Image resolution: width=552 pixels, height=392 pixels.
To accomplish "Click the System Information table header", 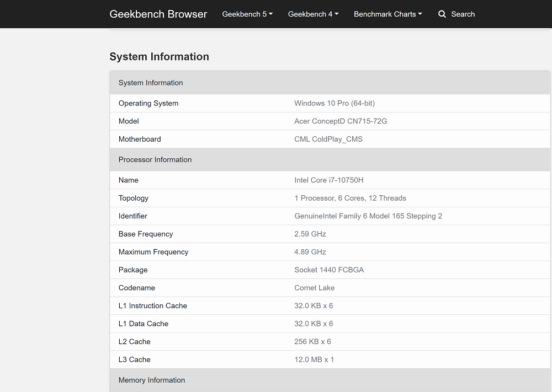I will point(330,83).
